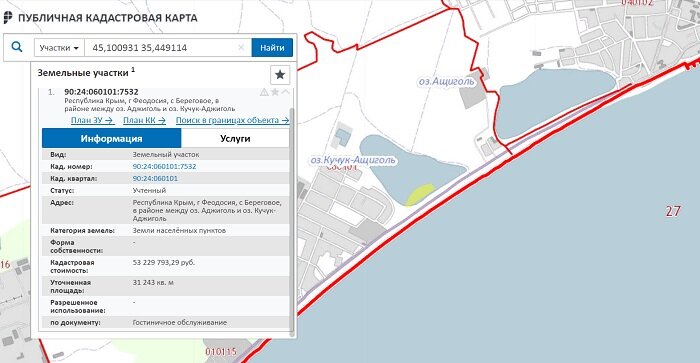The image size is (700, 363).
Task: Clear the search field with the X icon
Action: tap(241, 47)
